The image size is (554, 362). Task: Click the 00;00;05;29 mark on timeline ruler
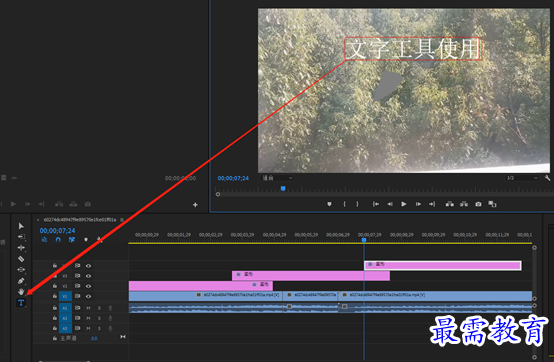(306, 235)
